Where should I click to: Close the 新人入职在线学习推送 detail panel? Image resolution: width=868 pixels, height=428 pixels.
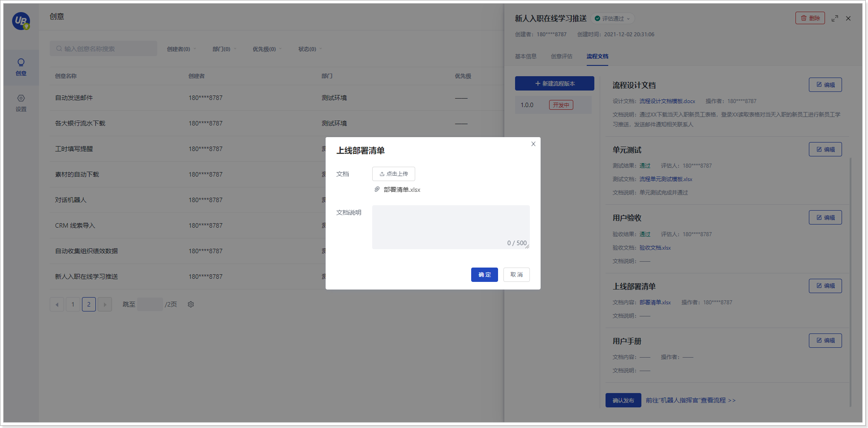click(848, 18)
